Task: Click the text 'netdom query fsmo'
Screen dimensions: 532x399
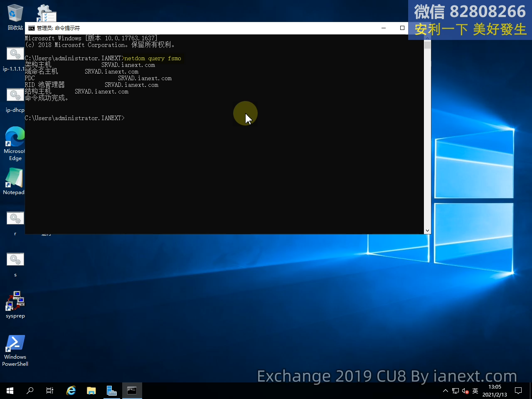Action: pyautogui.click(x=153, y=59)
